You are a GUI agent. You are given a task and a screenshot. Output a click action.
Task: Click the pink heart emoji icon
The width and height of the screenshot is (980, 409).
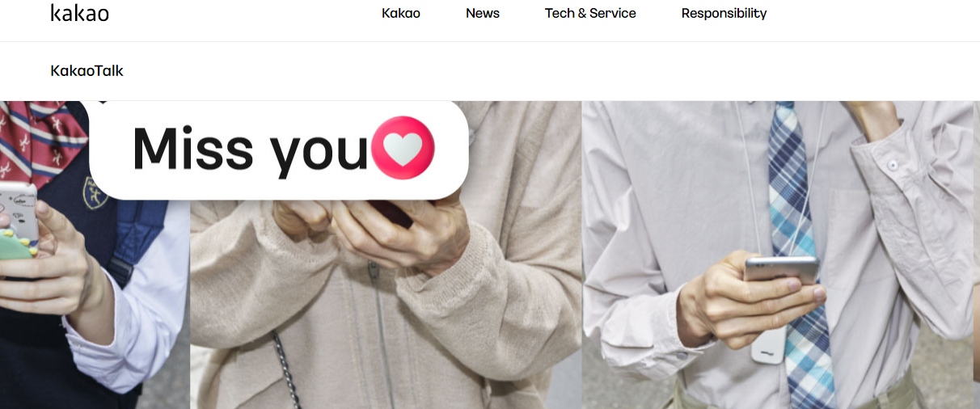(403, 148)
